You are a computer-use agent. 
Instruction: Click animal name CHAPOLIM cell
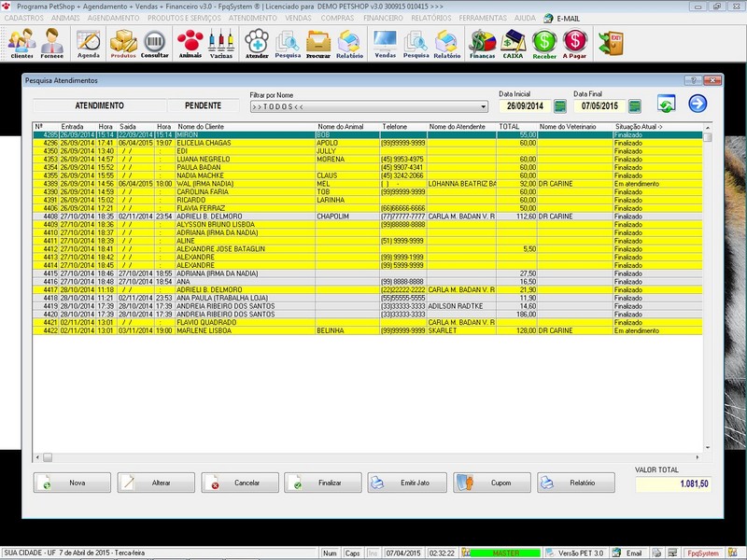tap(347, 217)
